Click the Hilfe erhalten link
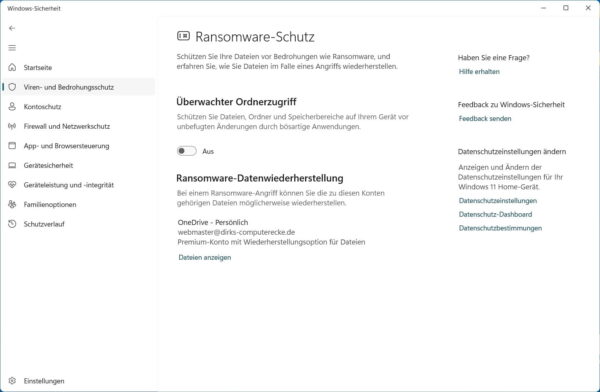Image resolution: width=600 pixels, height=392 pixels. 479,72
